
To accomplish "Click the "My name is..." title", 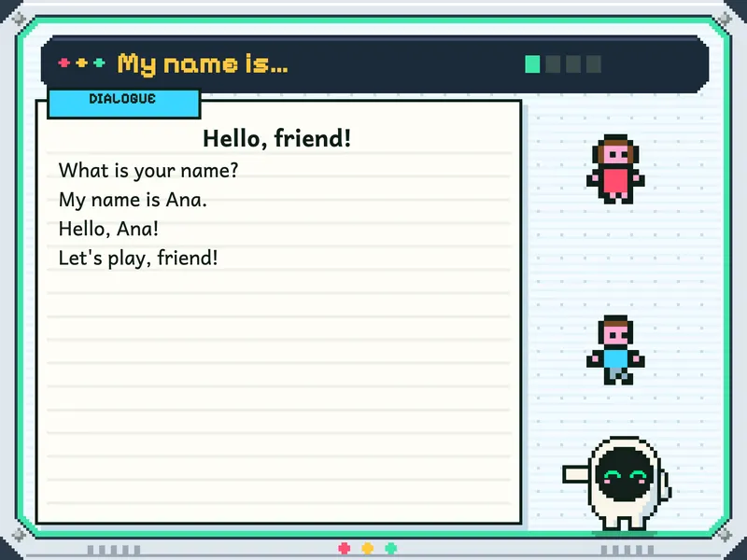I will tap(203, 63).
